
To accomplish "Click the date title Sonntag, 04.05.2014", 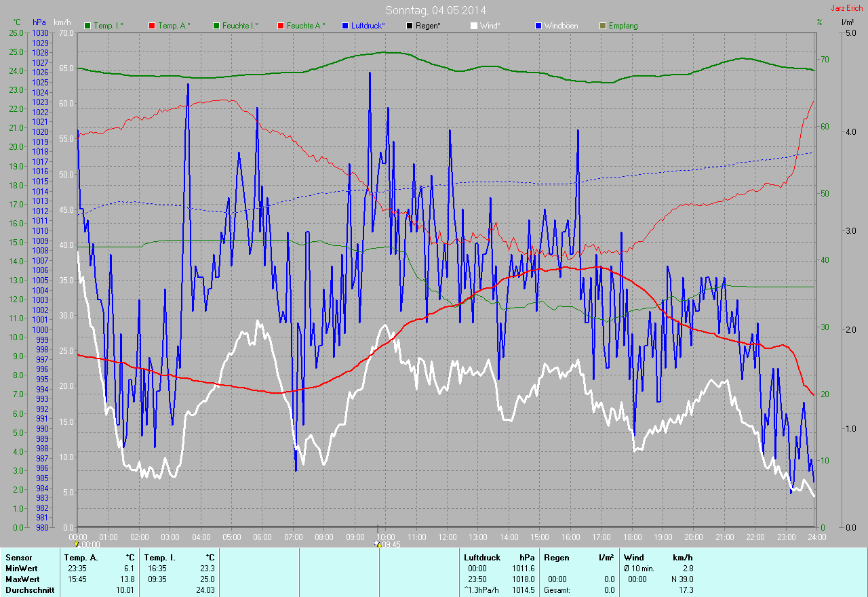I will pos(435,10).
